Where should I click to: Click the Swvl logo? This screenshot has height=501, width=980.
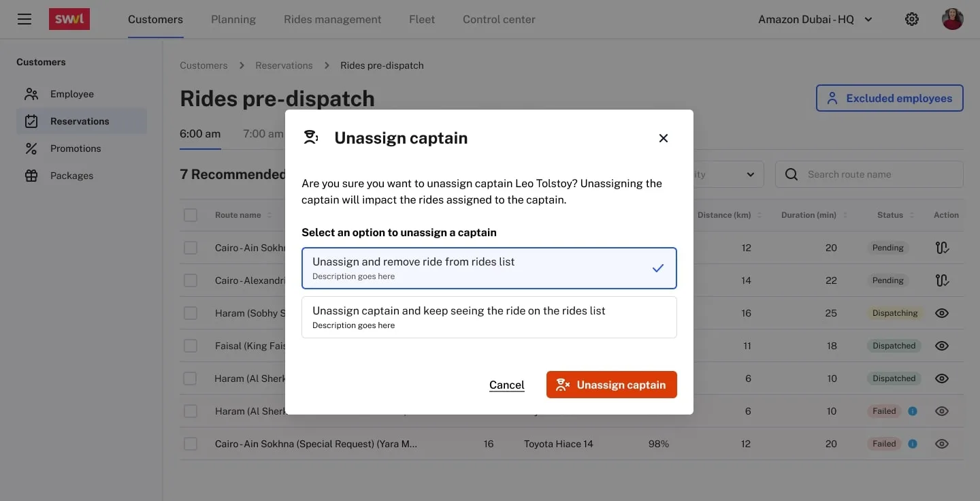click(69, 19)
